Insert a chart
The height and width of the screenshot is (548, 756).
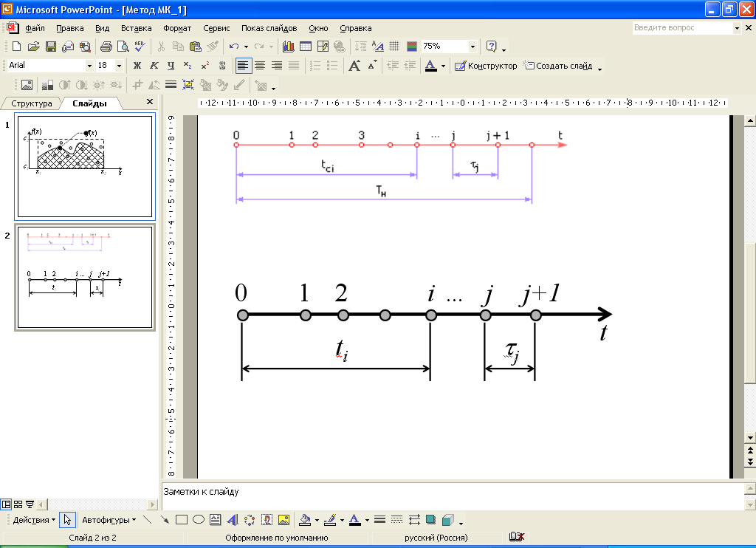click(289, 47)
